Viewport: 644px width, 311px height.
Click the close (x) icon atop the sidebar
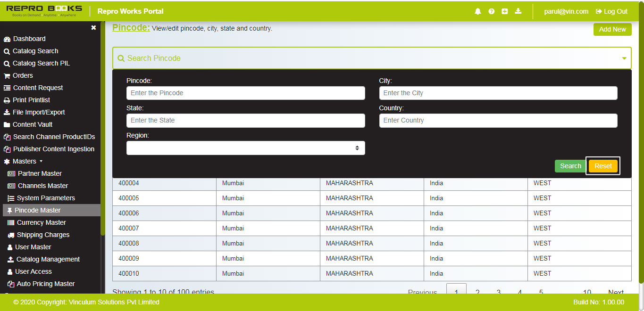point(93,27)
